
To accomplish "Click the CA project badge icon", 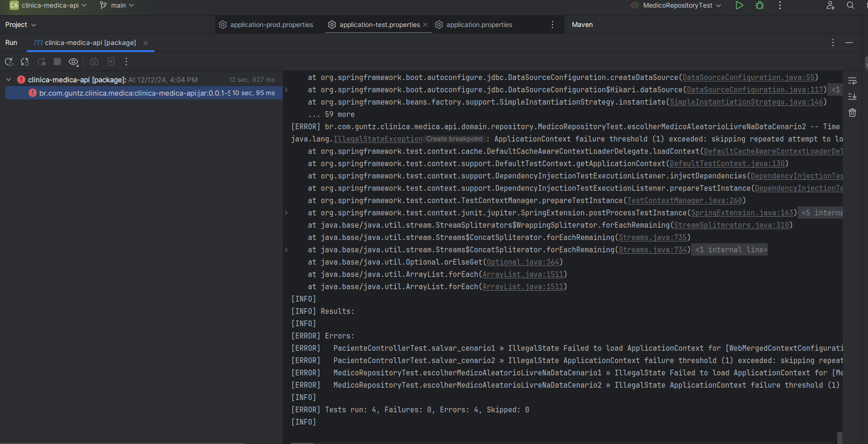I will pos(14,5).
